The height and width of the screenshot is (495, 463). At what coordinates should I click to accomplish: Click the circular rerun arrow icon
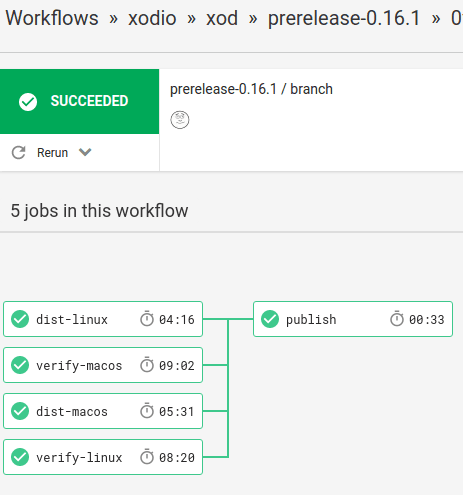point(19,153)
